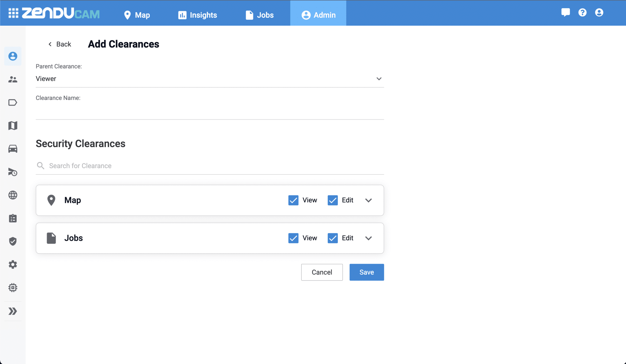Screen dimensions: 626x364
Task: Switch to the Jobs tab in header
Action: coord(260,15)
